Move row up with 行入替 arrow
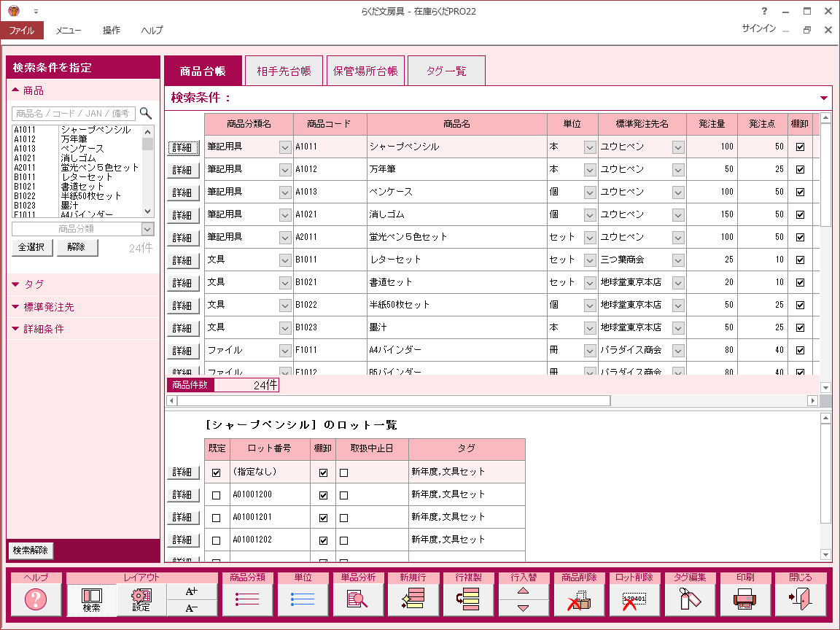Screen dimensions: 840x630 pyautogui.click(x=524, y=591)
